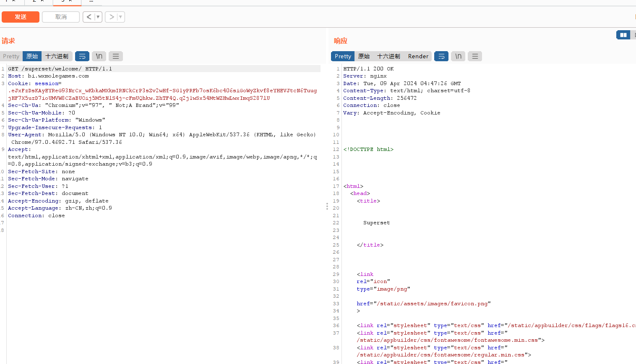636x364 pixels.
Task: Click request Connection: close line
Action: [x=36, y=216]
